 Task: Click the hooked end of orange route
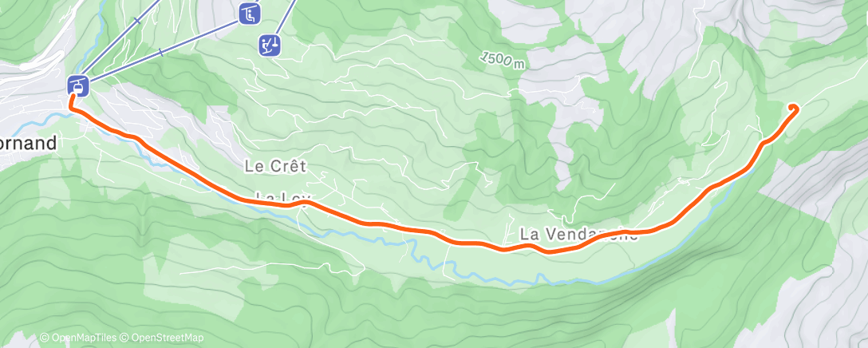pyautogui.click(x=793, y=108)
